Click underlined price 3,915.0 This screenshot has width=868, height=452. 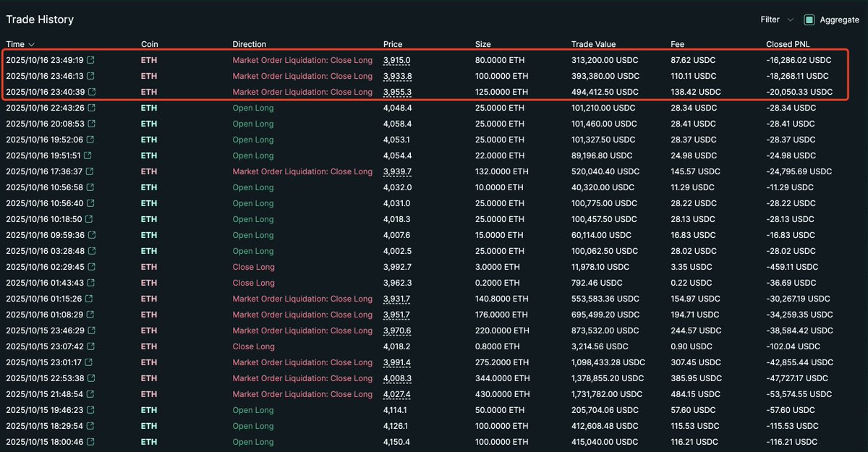click(396, 60)
